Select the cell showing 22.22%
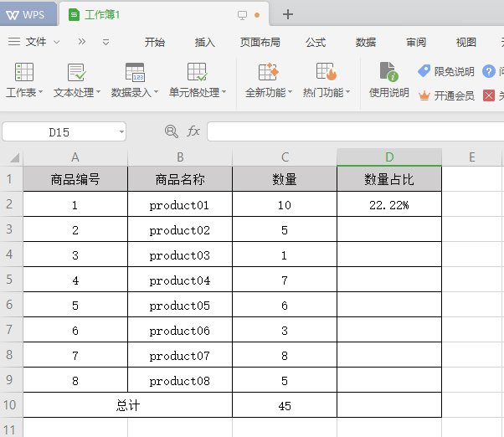Viewport: 504px width, 437px height. point(389,204)
